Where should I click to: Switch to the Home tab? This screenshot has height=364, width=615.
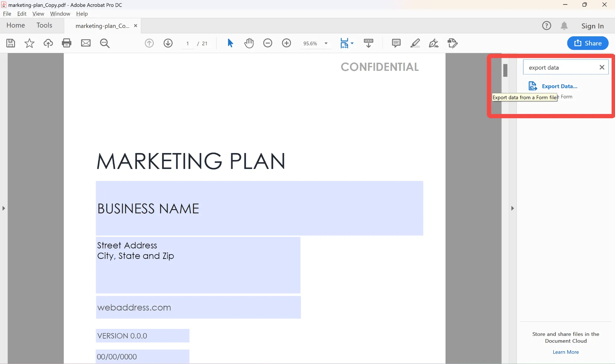point(16,25)
